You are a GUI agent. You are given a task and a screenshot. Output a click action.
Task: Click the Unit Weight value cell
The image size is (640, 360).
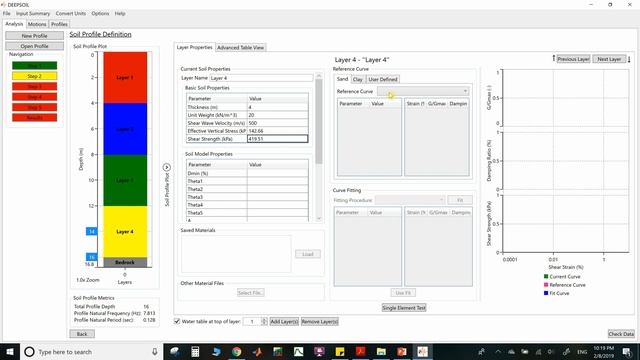[x=278, y=115]
